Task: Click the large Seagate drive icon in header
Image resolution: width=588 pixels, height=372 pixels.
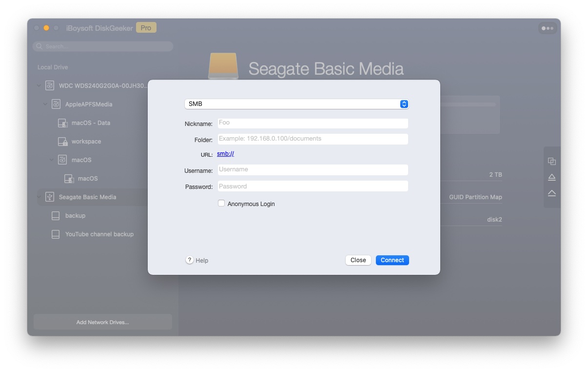Action: 223,66
